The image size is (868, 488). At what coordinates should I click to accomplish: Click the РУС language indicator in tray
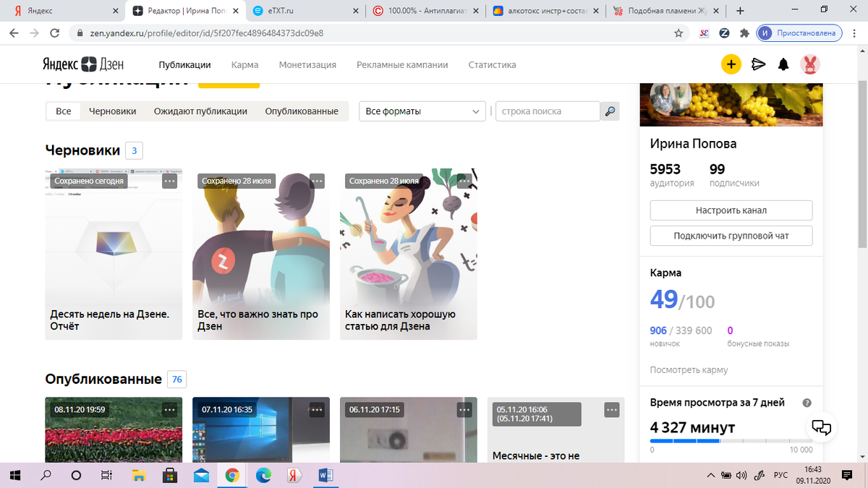[781, 475]
